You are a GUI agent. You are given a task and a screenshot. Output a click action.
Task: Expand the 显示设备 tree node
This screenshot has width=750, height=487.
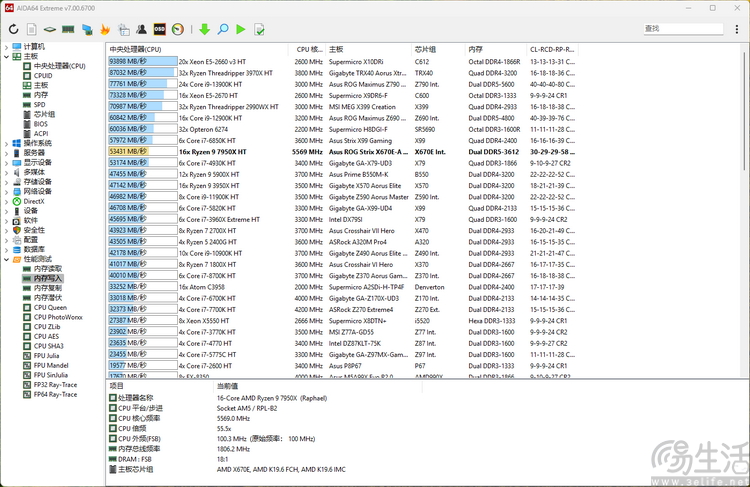pyautogui.click(x=6, y=162)
